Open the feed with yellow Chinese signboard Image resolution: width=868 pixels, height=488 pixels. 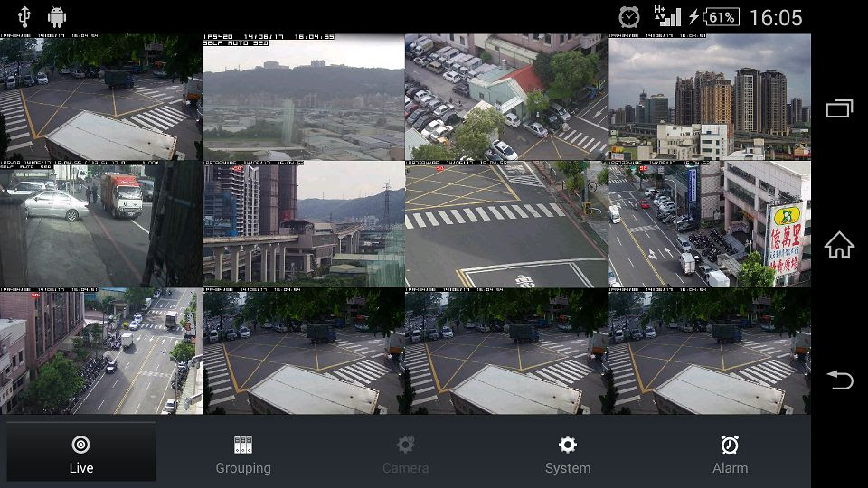click(709, 224)
